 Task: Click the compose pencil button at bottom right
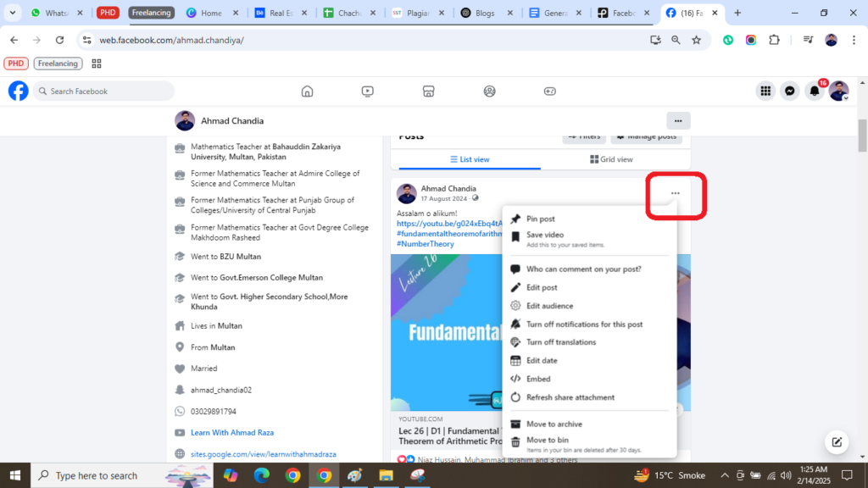[x=837, y=441]
